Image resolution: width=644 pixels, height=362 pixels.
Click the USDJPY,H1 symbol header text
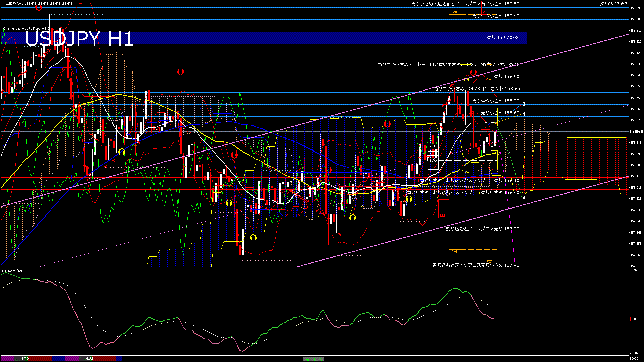tap(14, 4)
